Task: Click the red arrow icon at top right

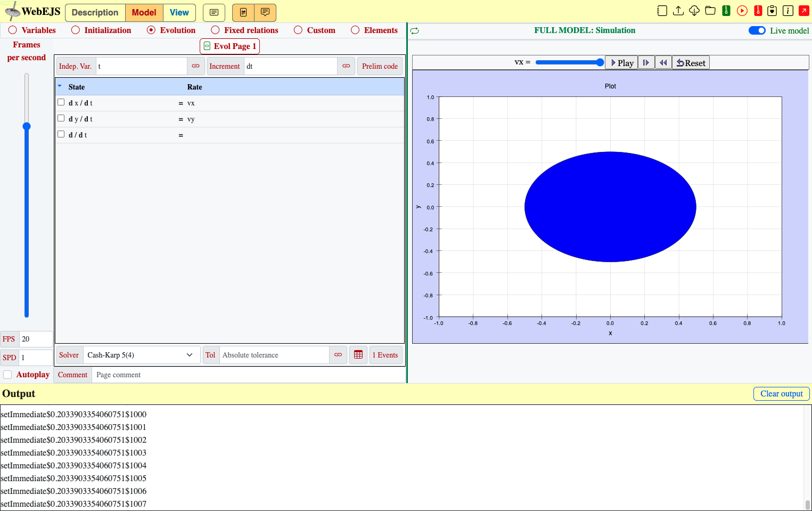Action: coord(804,11)
